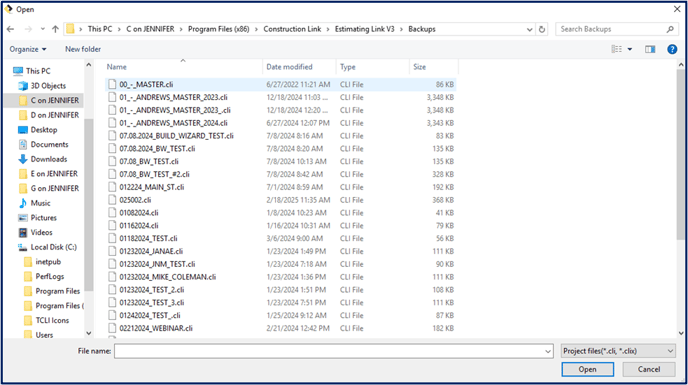This screenshot has height=385, width=688.
Task: Open Downloads in navigation pane
Action: click(x=49, y=159)
